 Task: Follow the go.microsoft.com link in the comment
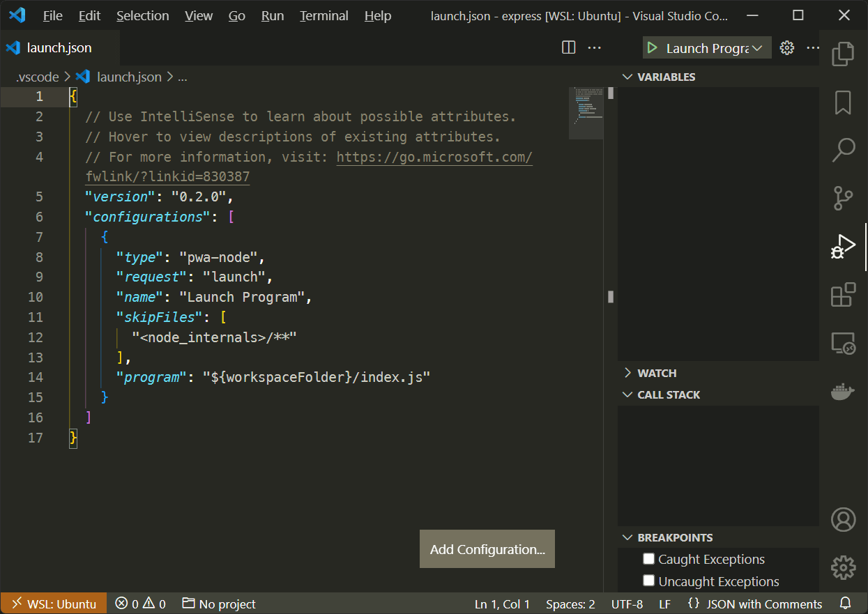tap(434, 157)
